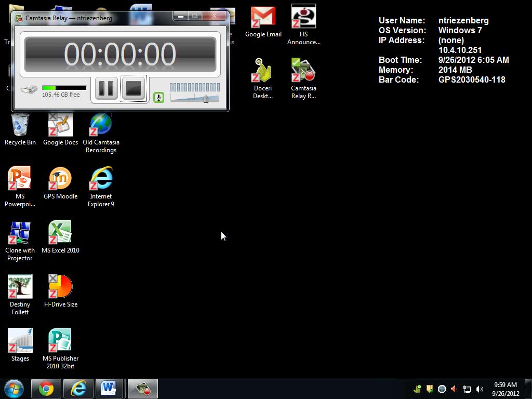Open Internet Explorer from the taskbar
The height and width of the screenshot is (399, 532).
(78, 389)
